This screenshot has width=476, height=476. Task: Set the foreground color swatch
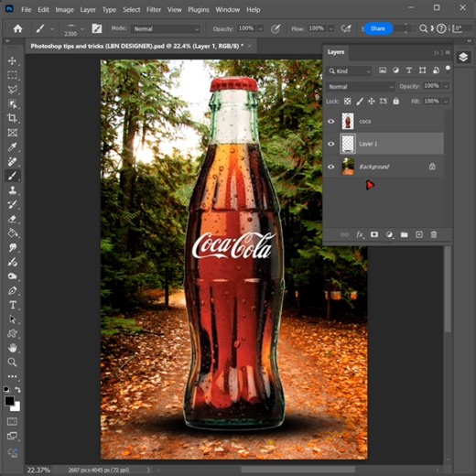point(9,401)
